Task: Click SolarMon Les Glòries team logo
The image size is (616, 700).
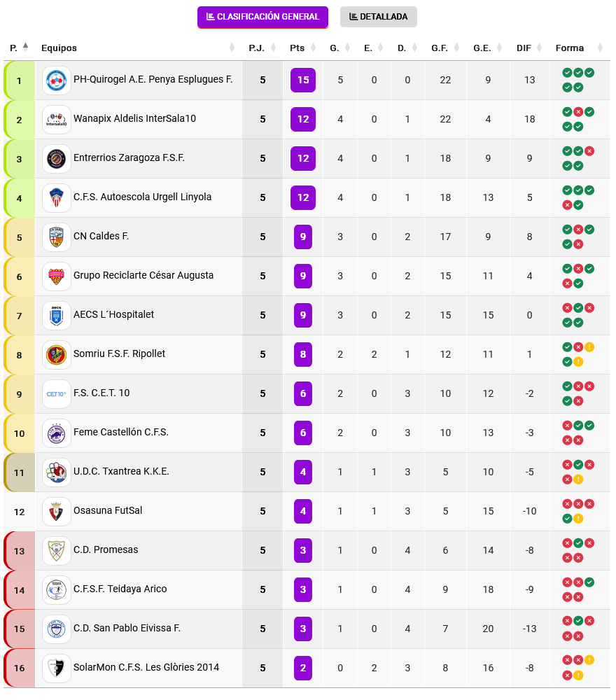Action: 57,668
